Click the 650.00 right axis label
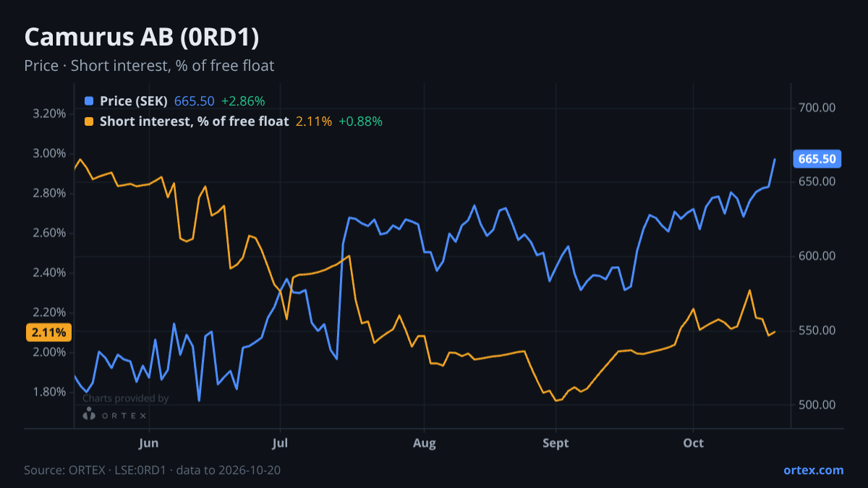 pos(817,181)
